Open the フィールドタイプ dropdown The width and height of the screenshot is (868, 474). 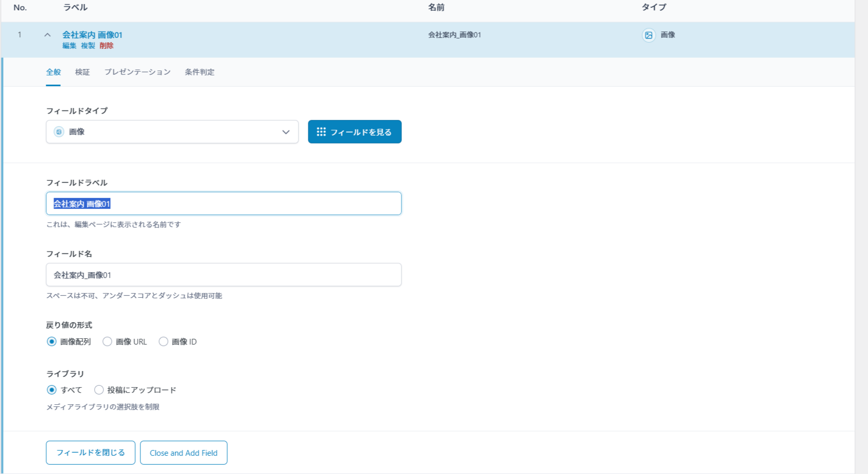(x=172, y=132)
